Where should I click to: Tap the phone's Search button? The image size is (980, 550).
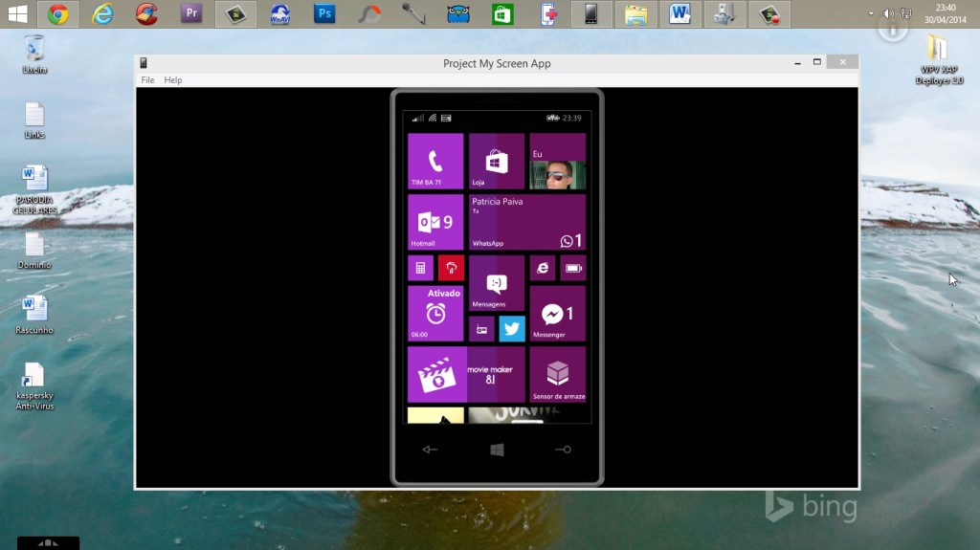coord(563,450)
